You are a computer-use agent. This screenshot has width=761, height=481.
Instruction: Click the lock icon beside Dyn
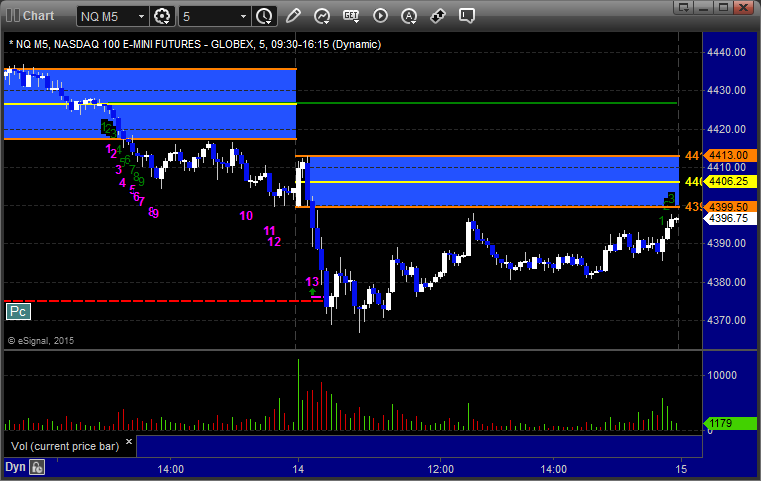37,467
